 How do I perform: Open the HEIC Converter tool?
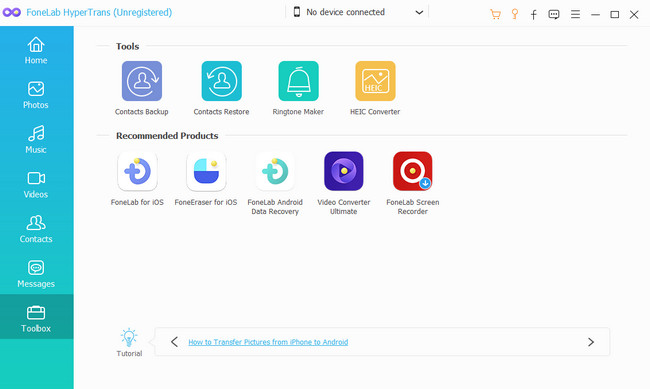tap(375, 81)
